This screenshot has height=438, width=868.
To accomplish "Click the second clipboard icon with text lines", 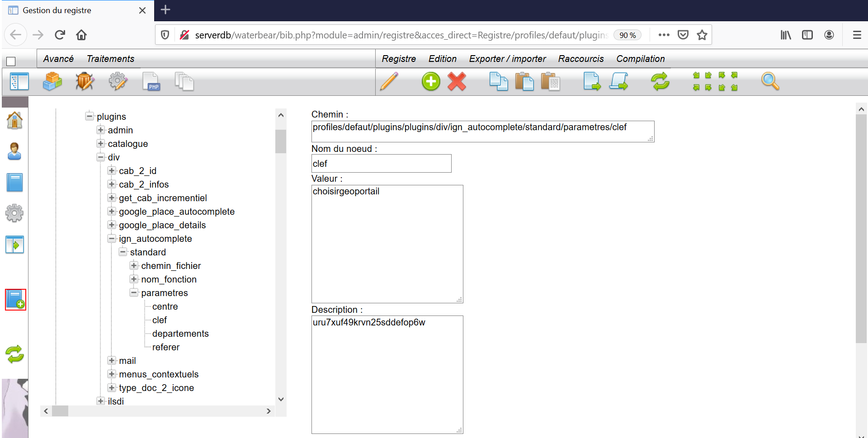I will pyautogui.click(x=551, y=82).
